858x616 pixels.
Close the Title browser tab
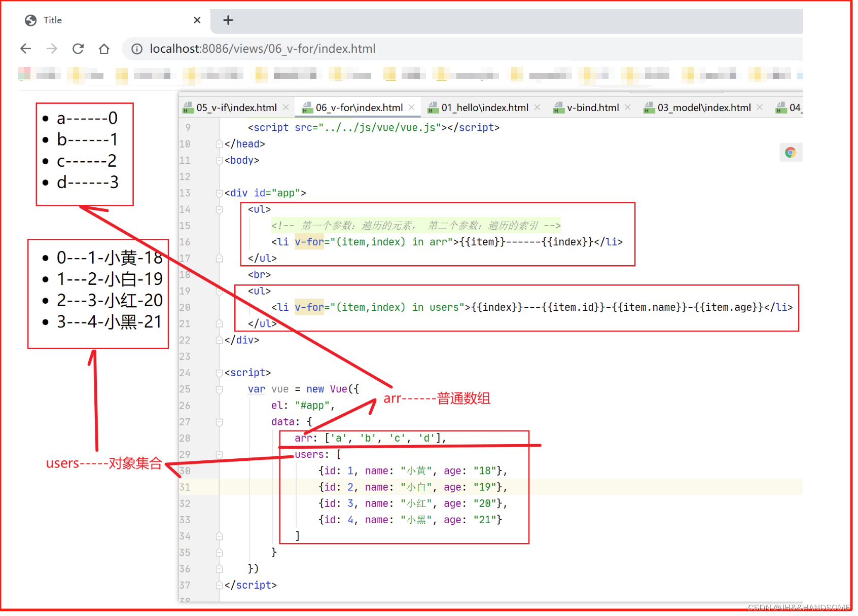(197, 20)
